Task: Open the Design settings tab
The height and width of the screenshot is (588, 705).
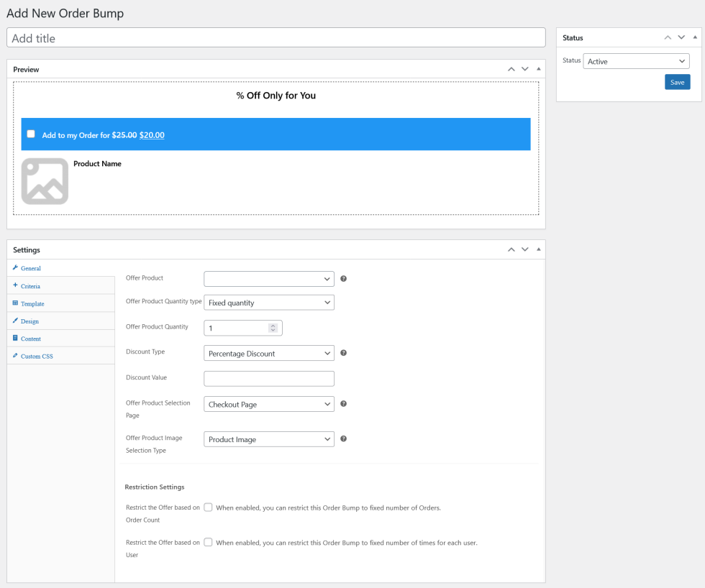Action: point(29,321)
